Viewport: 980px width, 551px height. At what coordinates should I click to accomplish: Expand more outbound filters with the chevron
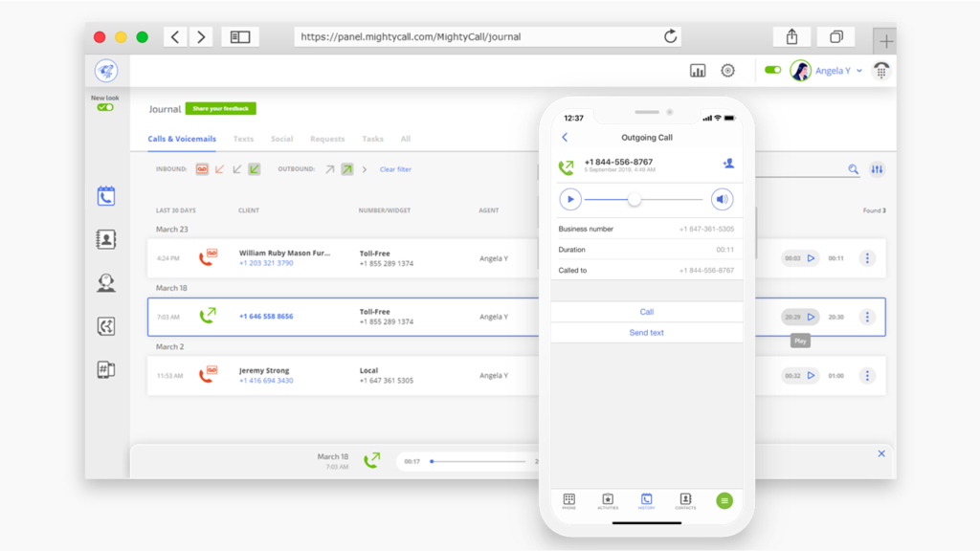[x=364, y=169]
